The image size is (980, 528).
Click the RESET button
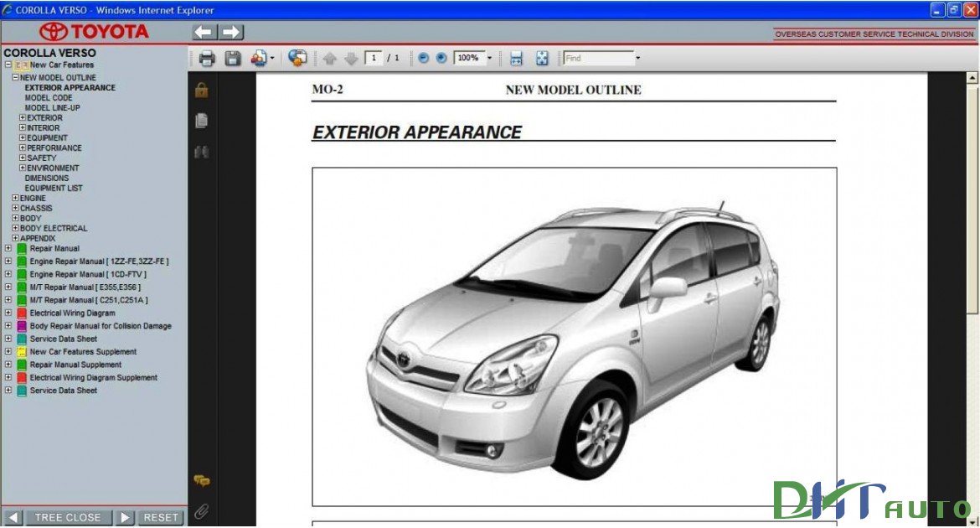click(161, 517)
